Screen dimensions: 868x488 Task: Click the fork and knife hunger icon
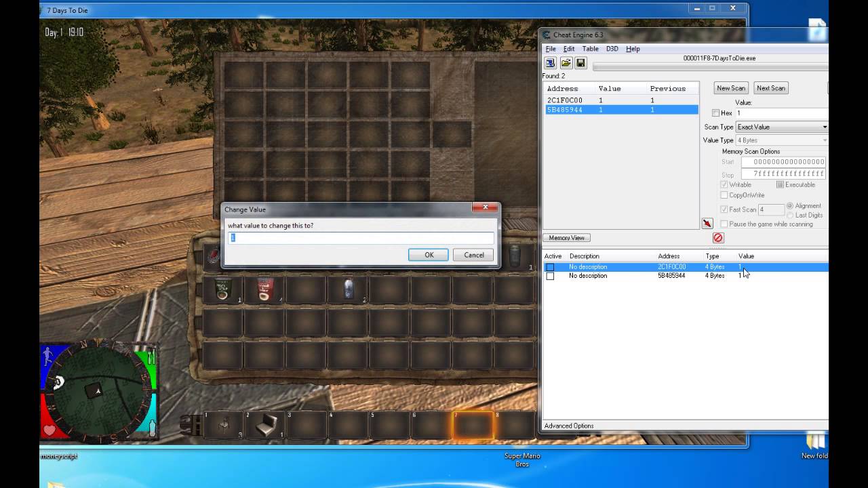click(x=151, y=355)
